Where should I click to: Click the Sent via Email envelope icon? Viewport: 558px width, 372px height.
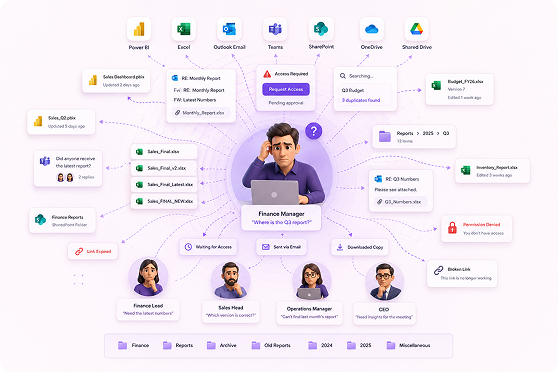pyautogui.click(x=265, y=247)
